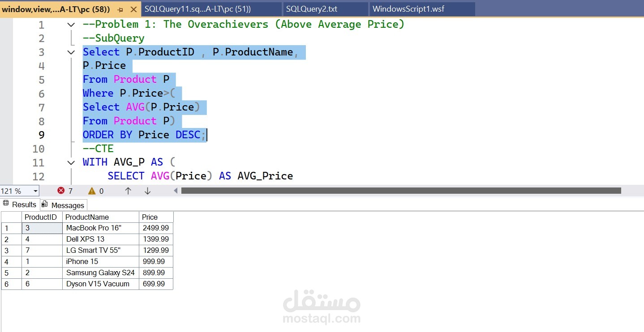Collapse the WITH AVG_P CTE block at line 11

point(71,162)
